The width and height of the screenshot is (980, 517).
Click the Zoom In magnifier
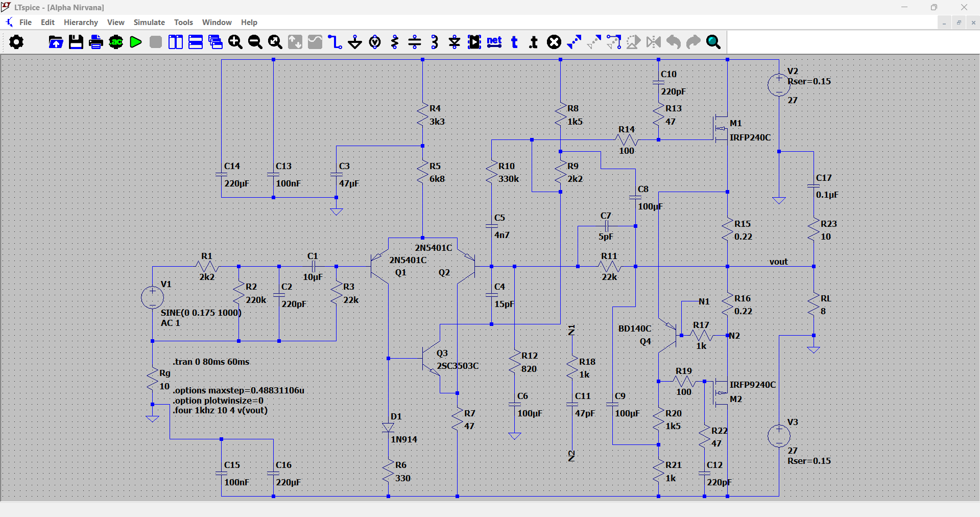pos(235,42)
